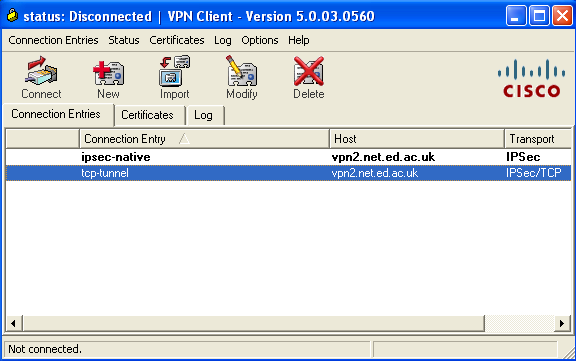Click the padlock icon in title bar

12,15
